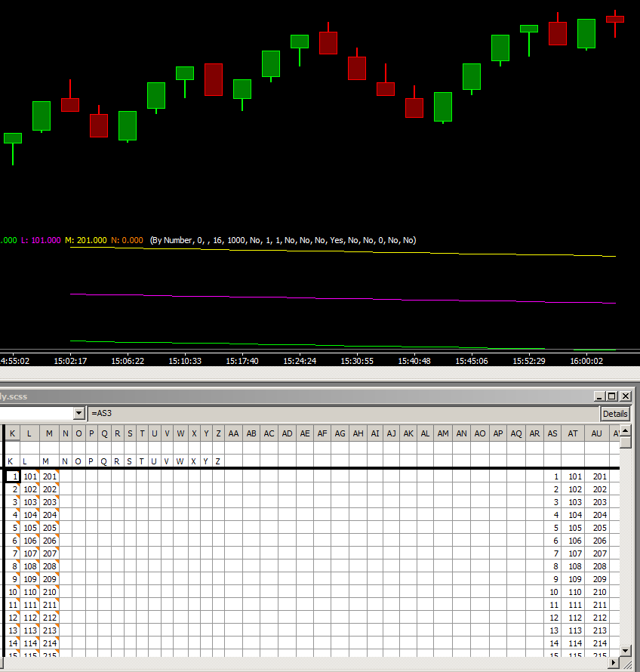
Task: Select column header AR
Action: click(x=534, y=433)
